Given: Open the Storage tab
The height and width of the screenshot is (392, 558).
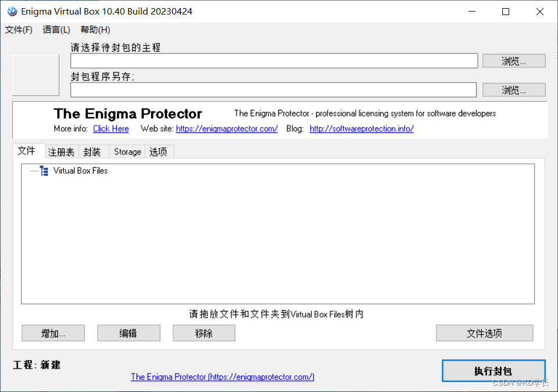Looking at the screenshot, I should click(x=127, y=152).
